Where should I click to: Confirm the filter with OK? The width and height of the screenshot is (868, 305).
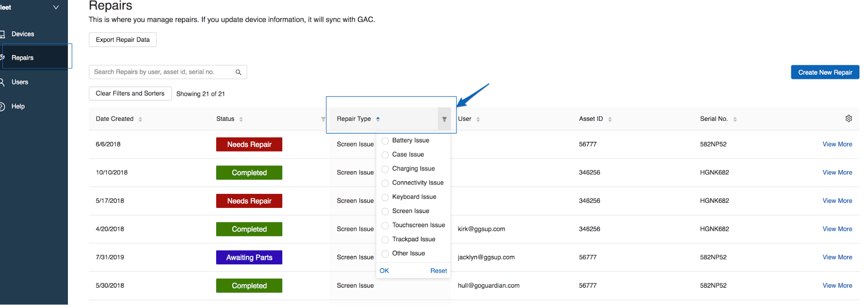point(384,271)
